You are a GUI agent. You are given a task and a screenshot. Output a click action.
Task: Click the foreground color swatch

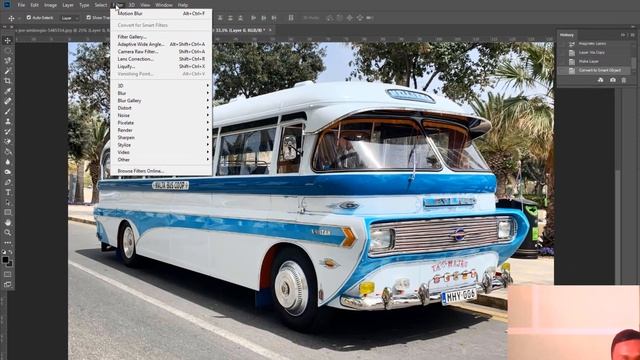pos(5,260)
